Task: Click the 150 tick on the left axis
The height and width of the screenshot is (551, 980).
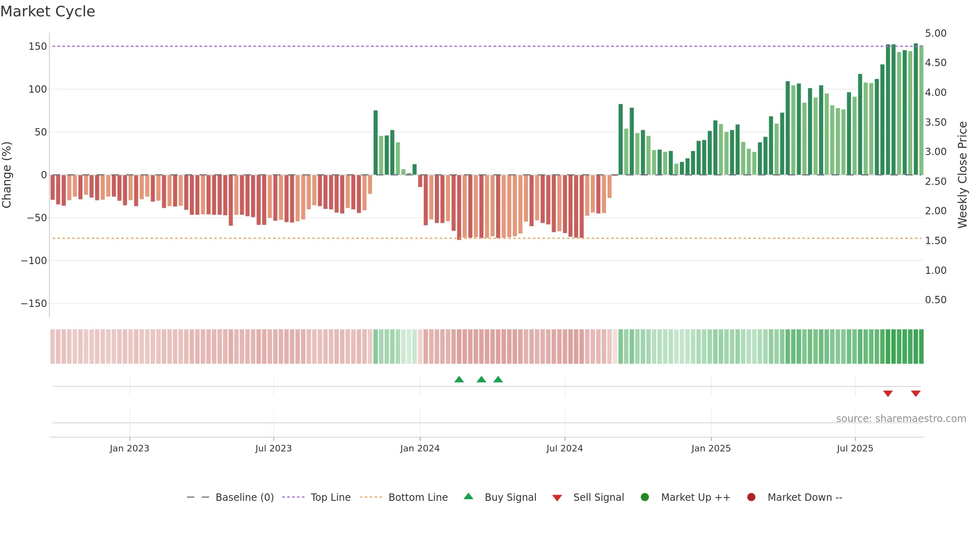Action: tap(38, 47)
